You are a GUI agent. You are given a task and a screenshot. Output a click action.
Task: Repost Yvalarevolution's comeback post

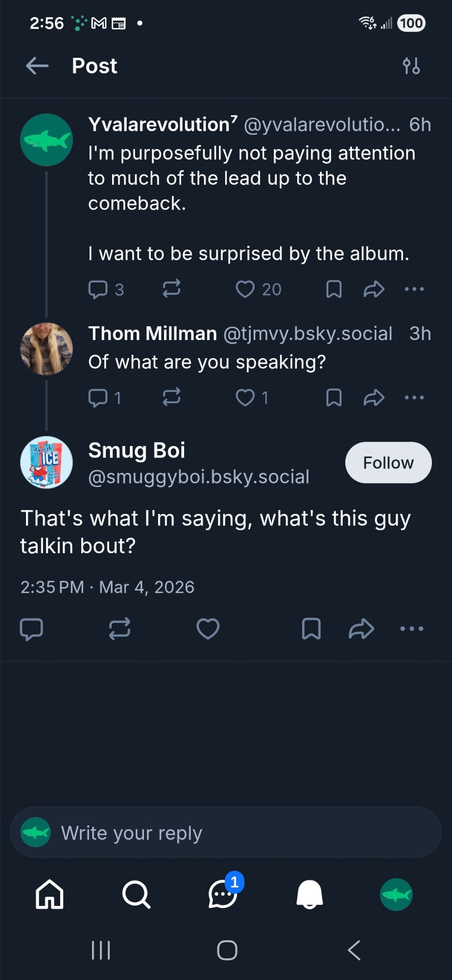(x=171, y=289)
